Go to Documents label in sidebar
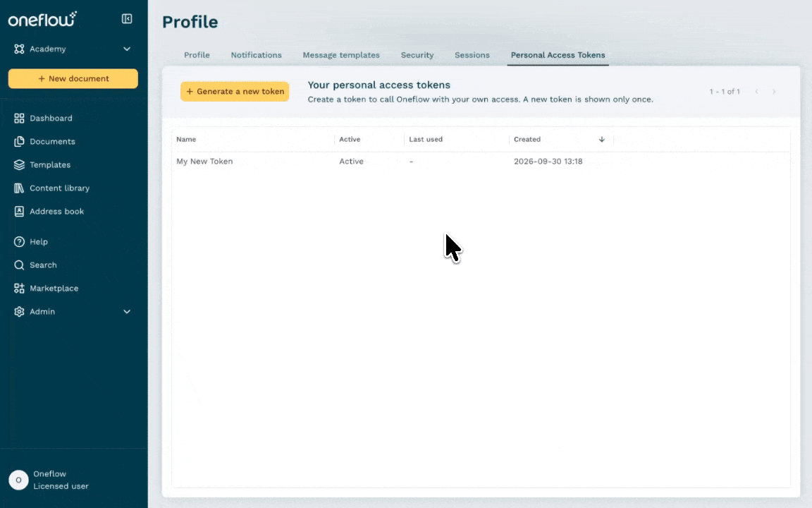 [52, 142]
